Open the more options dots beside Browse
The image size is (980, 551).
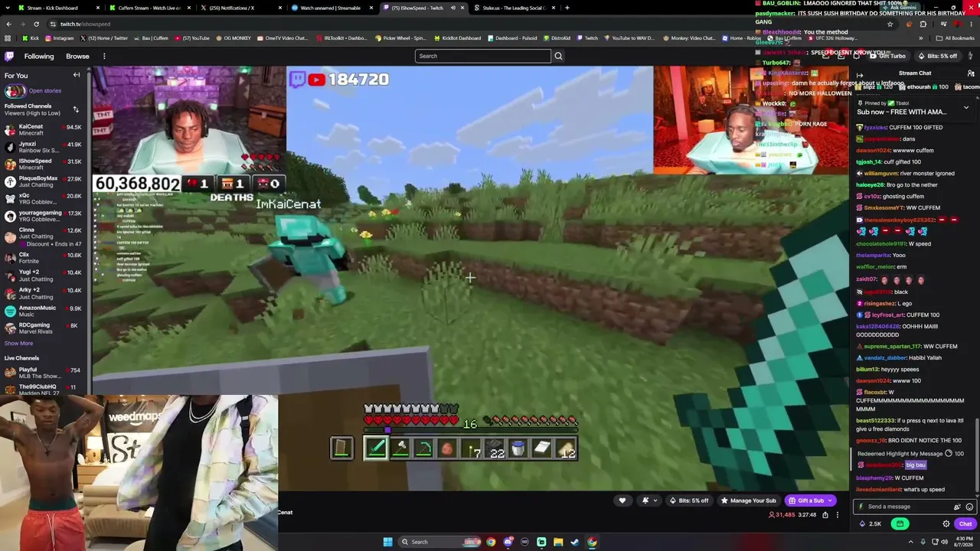click(104, 56)
